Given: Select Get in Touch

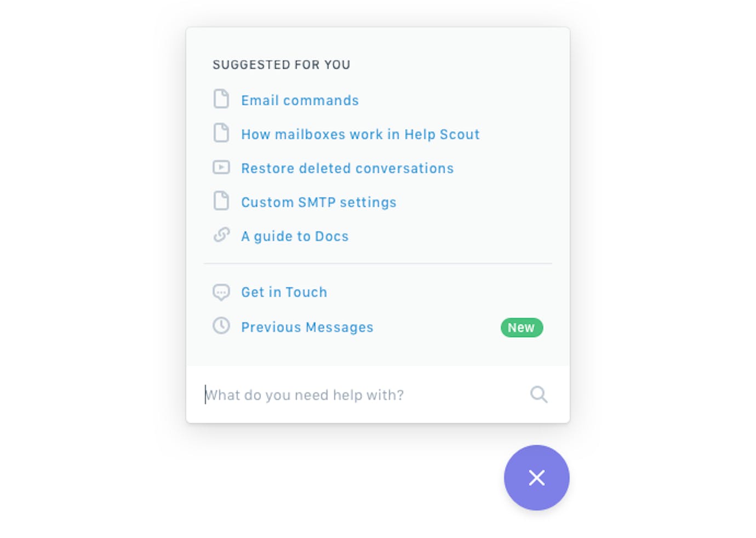Looking at the screenshot, I should pyautogui.click(x=284, y=292).
